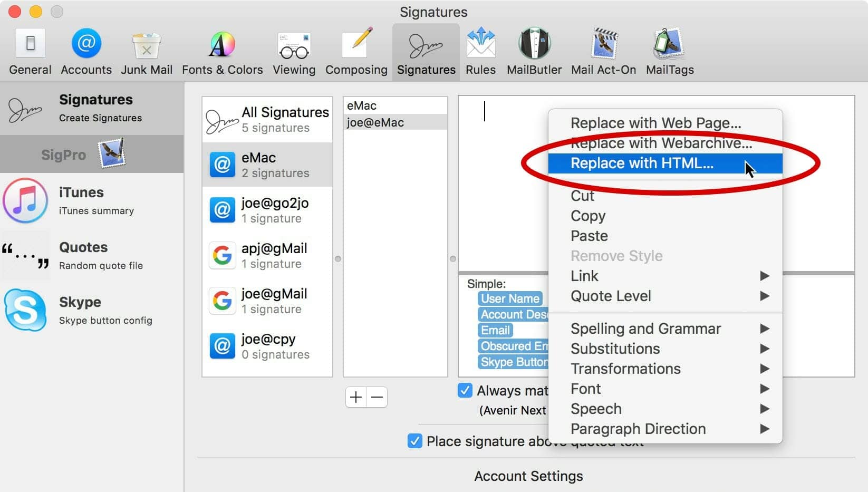This screenshot has height=492, width=868.
Task: Select Skype button config item
Action: point(92,310)
